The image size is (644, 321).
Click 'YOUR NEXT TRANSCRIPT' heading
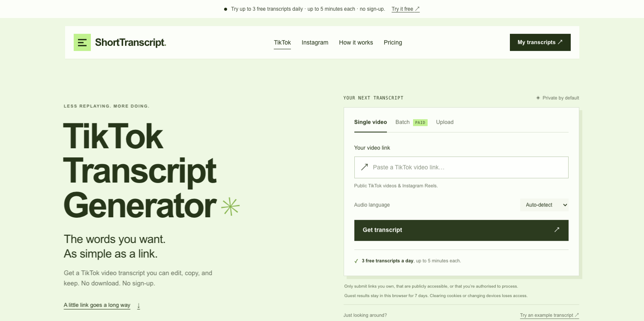click(373, 98)
